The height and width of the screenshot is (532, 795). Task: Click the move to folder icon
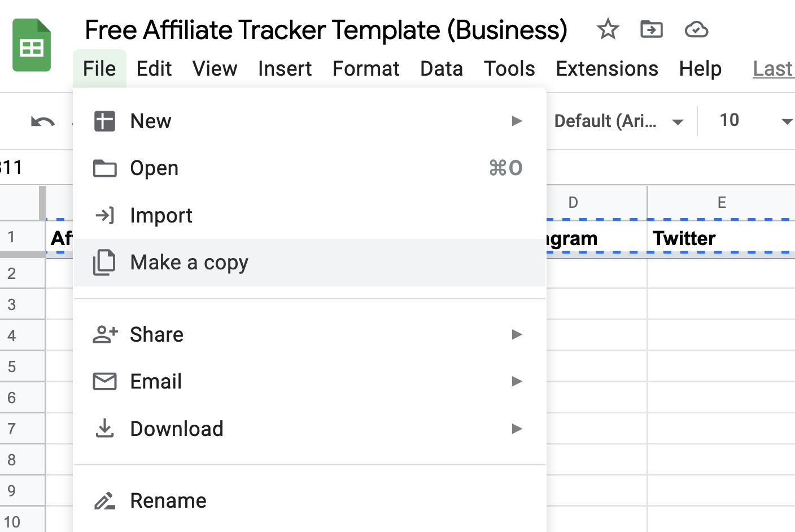pos(651,29)
